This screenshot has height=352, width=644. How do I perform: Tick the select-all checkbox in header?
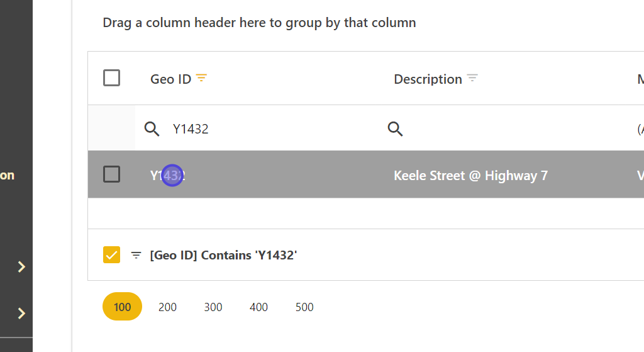tap(111, 78)
